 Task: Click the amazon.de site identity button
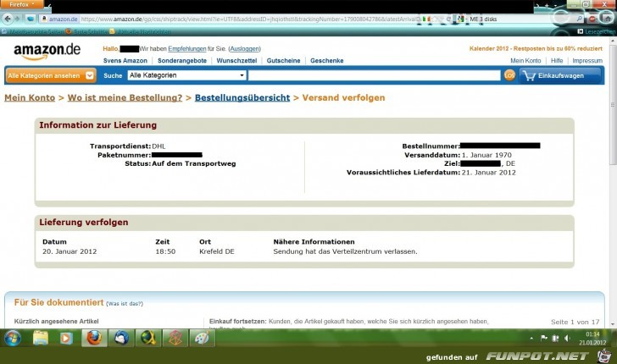[60, 19]
